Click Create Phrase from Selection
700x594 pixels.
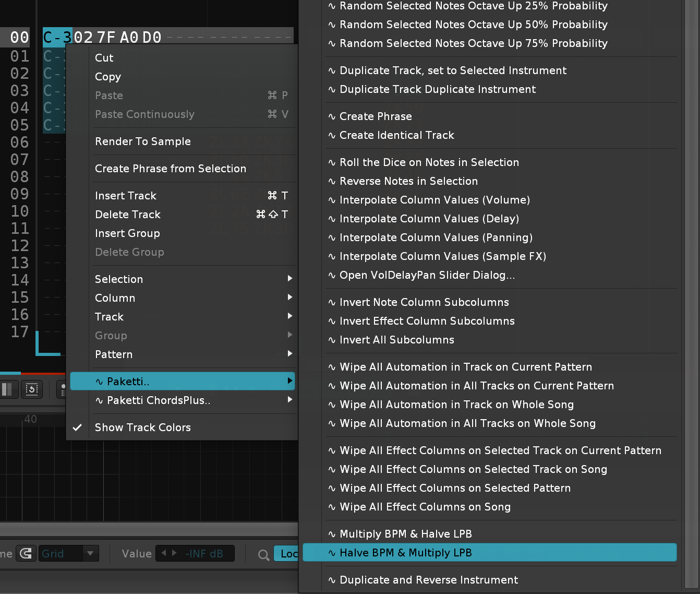click(x=170, y=169)
